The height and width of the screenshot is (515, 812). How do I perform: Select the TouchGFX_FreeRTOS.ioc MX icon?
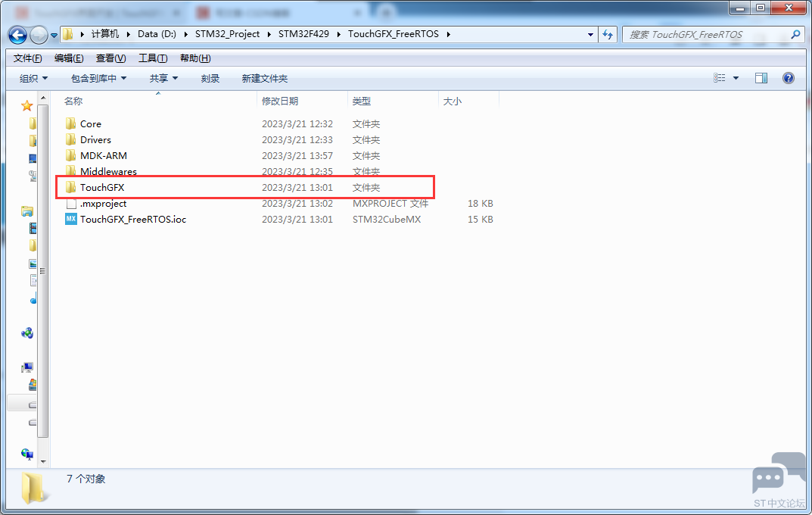tap(71, 219)
